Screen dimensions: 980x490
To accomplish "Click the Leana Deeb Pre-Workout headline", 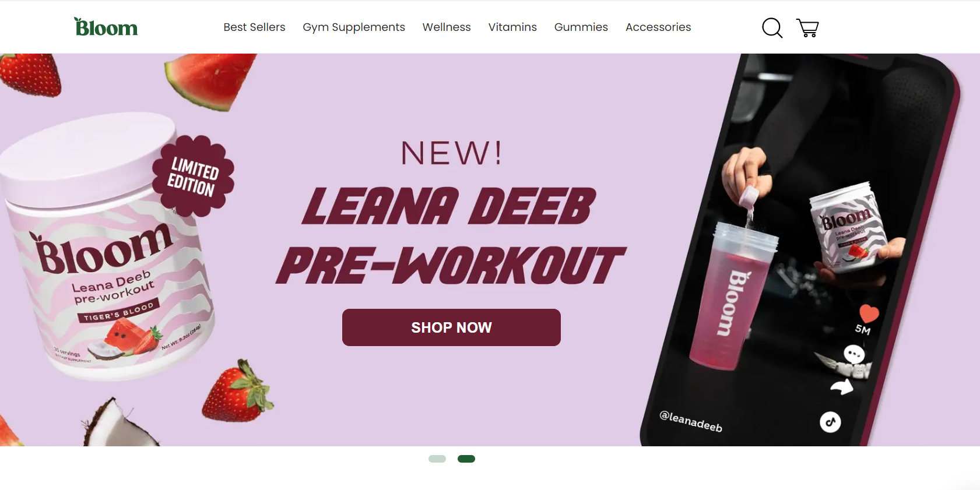I will coord(450,236).
